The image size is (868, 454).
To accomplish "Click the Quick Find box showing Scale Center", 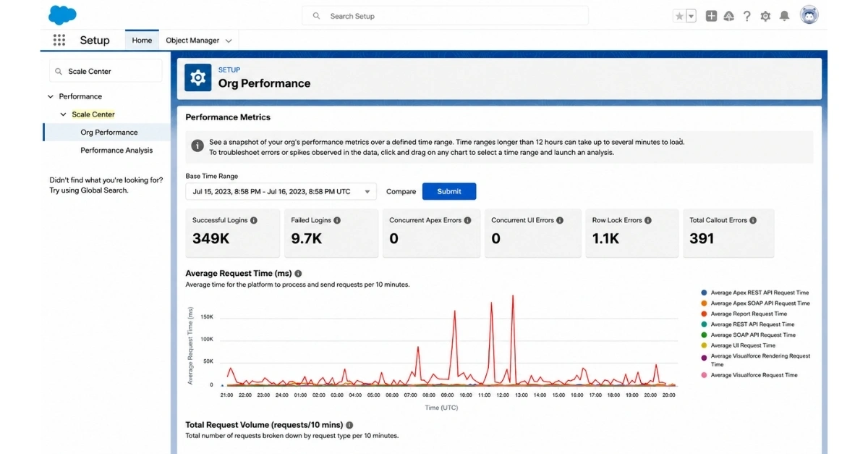I will 106,71.
